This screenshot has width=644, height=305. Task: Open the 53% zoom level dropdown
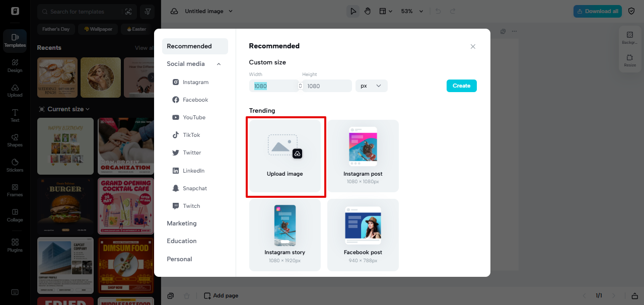(x=412, y=11)
